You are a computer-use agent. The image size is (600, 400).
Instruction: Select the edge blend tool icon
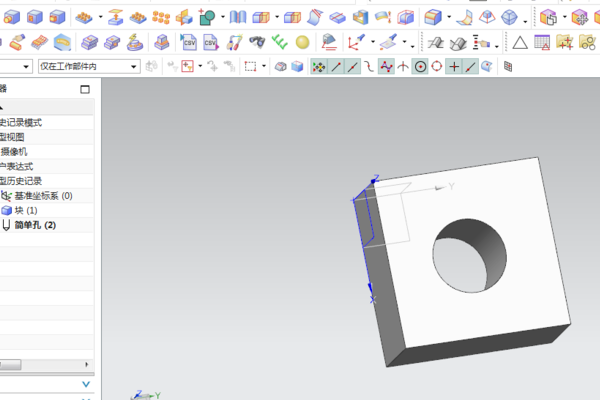(433, 18)
